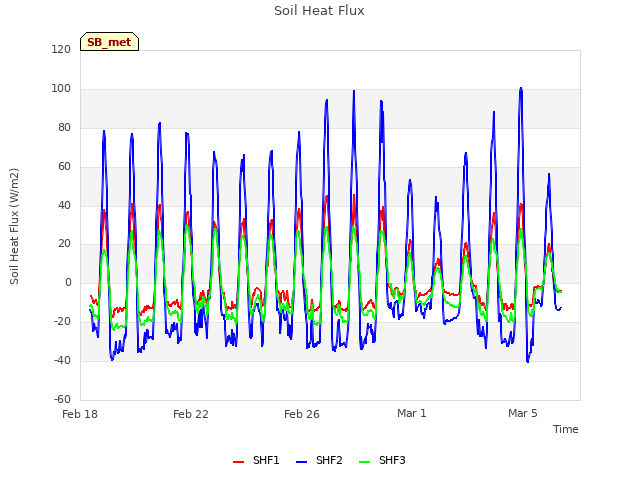The height and width of the screenshot is (480, 640).
Task: Click the 100 y-axis tick label
Action: click(61, 89)
